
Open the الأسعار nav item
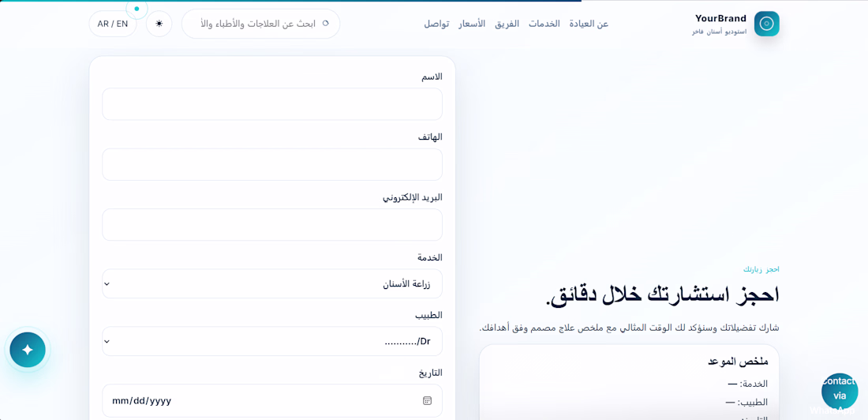tap(472, 24)
